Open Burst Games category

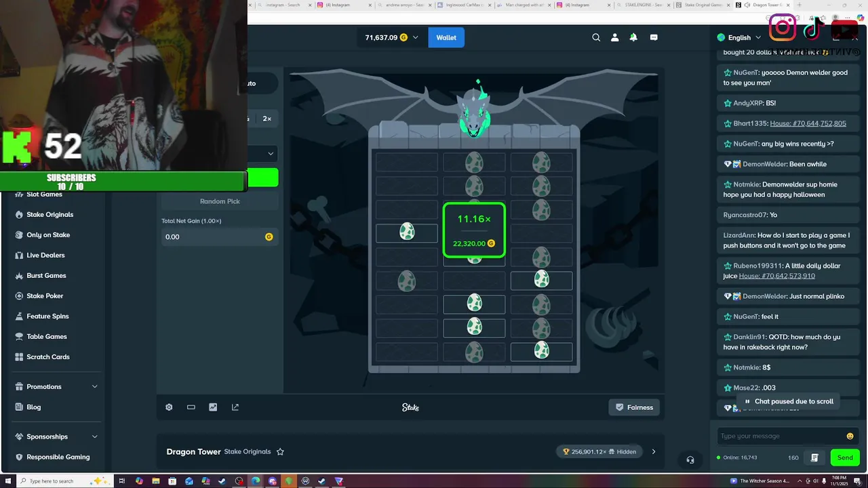[46, 276]
